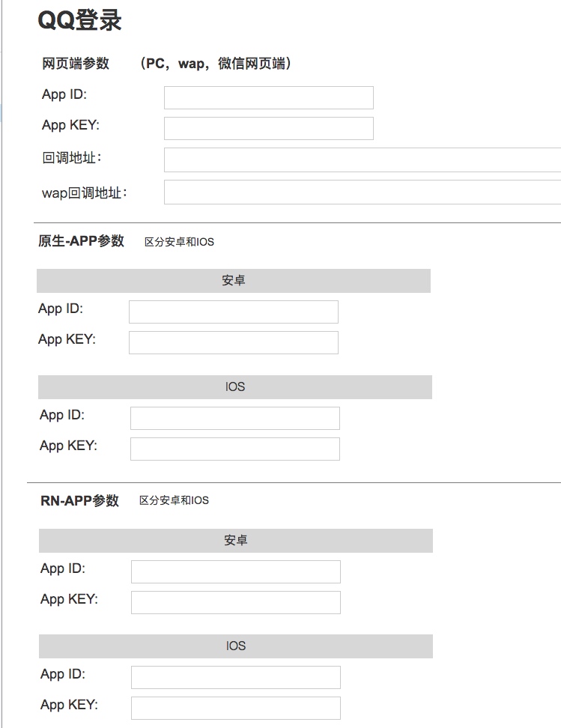Viewport: 561px width, 728px height.
Task: Click 安卓 header bar under RN-APP参数
Action: [236, 541]
